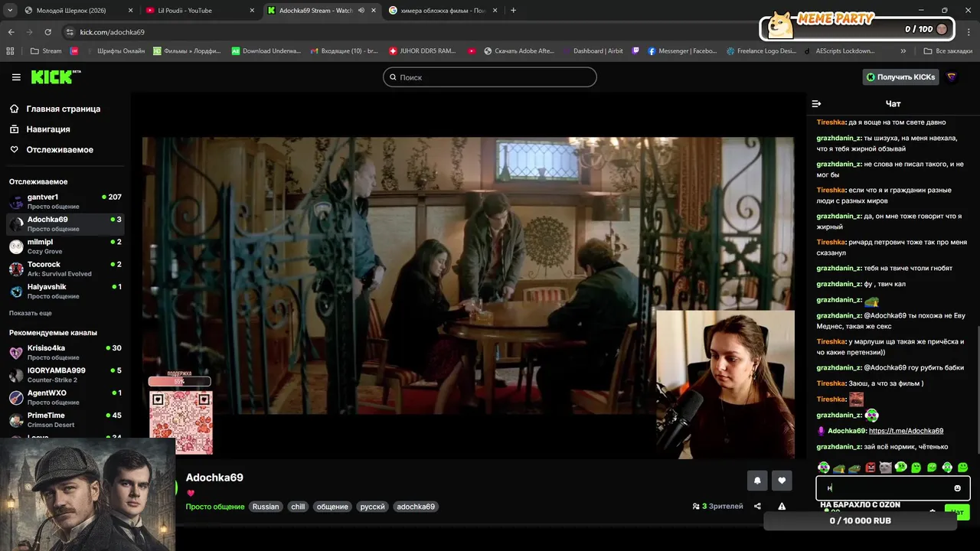Click the общение tag
Screen dimensions: 980x551
[x=332, y=507]
